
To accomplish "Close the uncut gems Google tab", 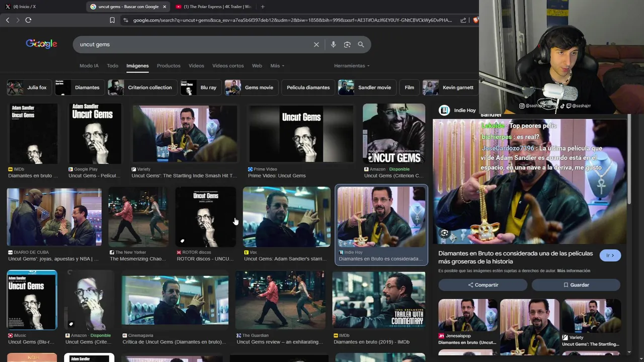I will [165, 7].
